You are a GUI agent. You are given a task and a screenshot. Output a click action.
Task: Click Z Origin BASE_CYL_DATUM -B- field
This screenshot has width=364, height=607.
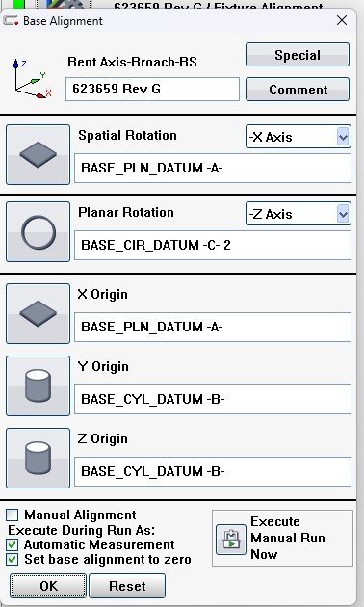pyautogui.click(x=213, y=471)
